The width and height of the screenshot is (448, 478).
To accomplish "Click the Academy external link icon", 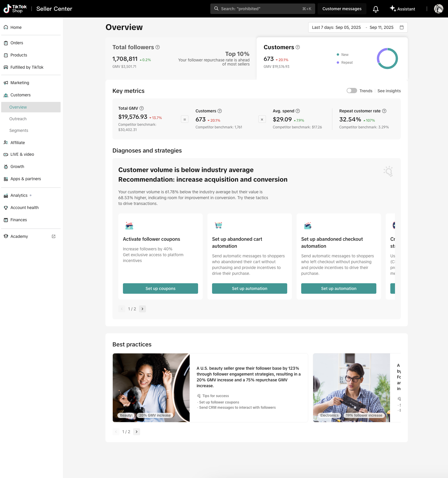I will click(x=54, y=236).
